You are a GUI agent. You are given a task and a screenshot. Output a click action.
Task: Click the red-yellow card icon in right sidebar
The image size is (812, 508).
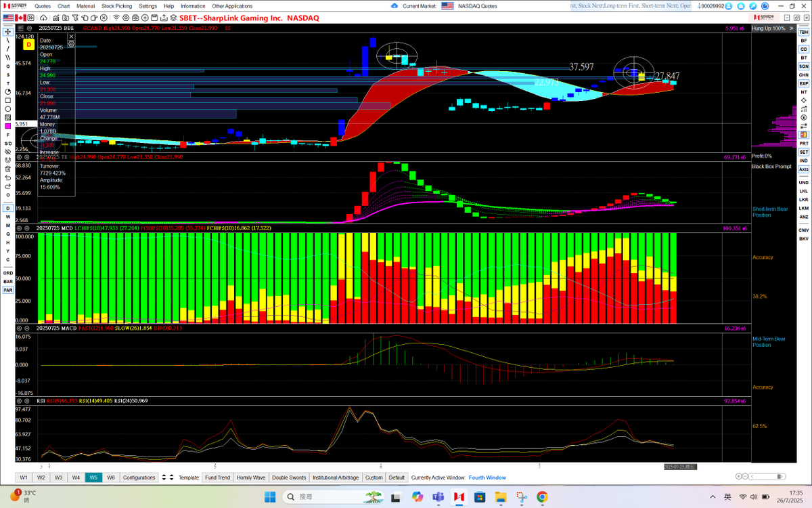click(x=803, y=135)
